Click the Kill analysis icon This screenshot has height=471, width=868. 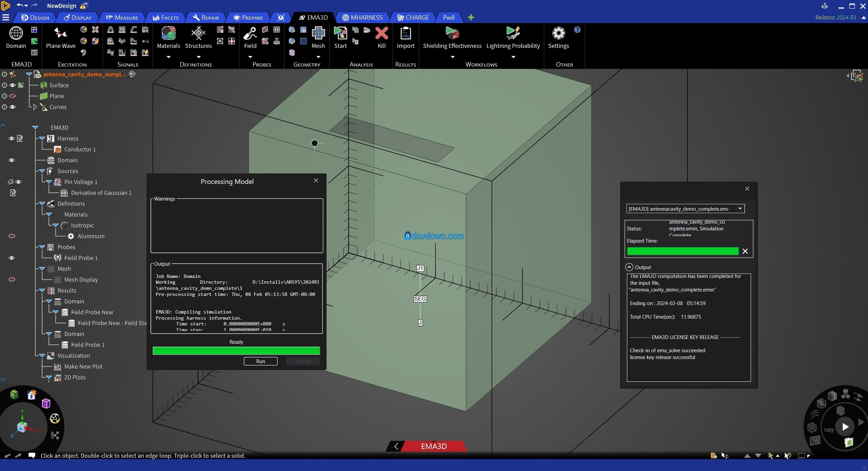[381, 33]
